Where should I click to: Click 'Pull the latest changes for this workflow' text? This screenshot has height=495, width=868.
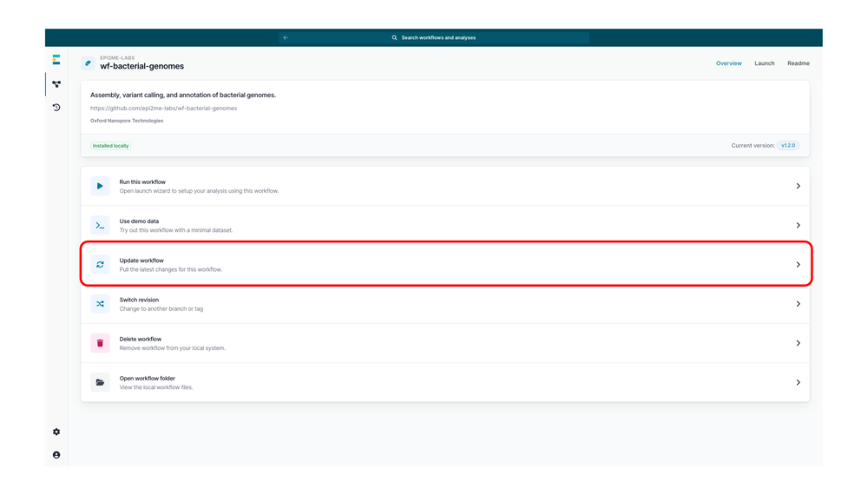pyautogui.click(x=170, y=270)
